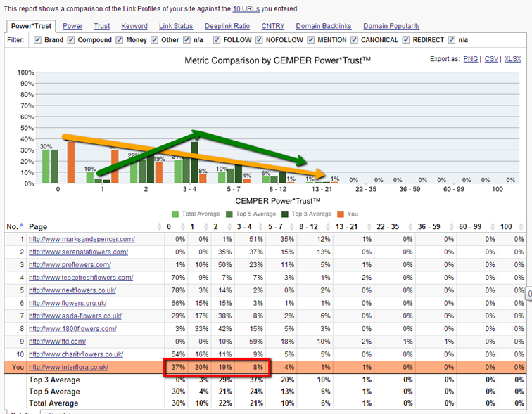
Task: Click the orange You bar at 0
Action: [71, 162]
